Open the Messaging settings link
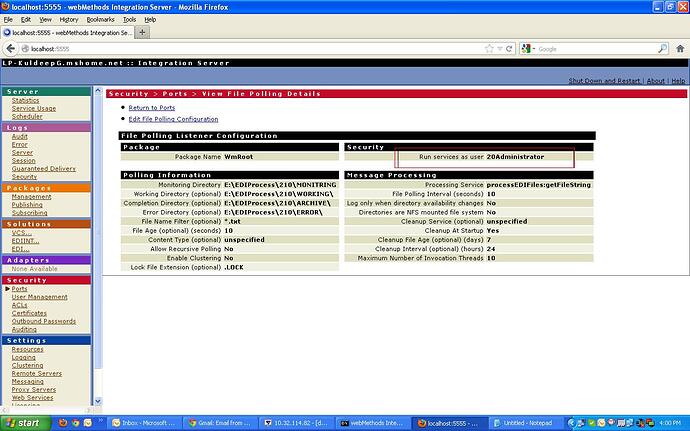Image resolution: width=690 pixels, height=431 pixels. pos(27,381)
